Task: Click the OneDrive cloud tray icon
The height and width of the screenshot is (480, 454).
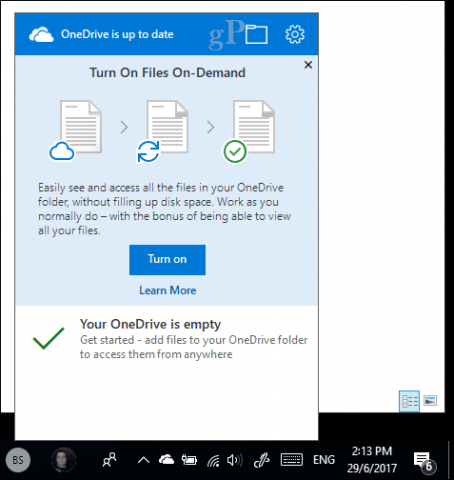Action: [x=166, y=460]
